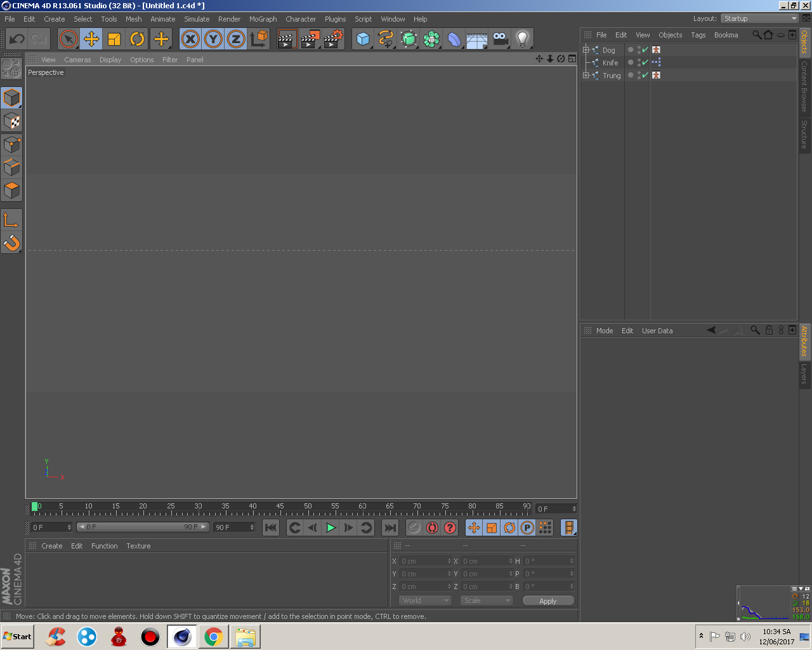The image size is (812, 650).
Task: Select the Rotate tool
Action: coord(137,39)
